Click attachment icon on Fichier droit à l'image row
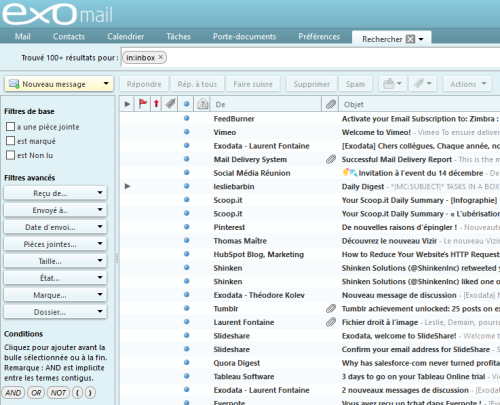Image resolution: width=500 pixels, height=405 pixels. pos(331,322)
